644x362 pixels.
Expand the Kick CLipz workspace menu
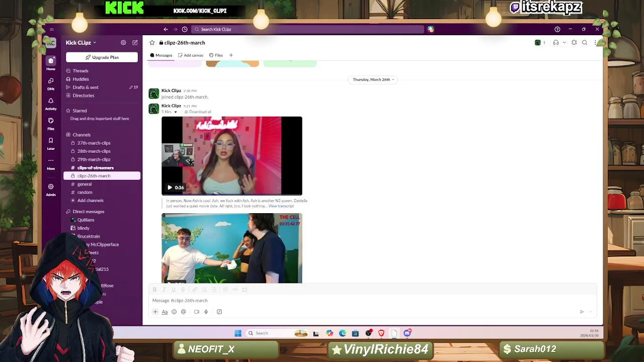point(80,43)
